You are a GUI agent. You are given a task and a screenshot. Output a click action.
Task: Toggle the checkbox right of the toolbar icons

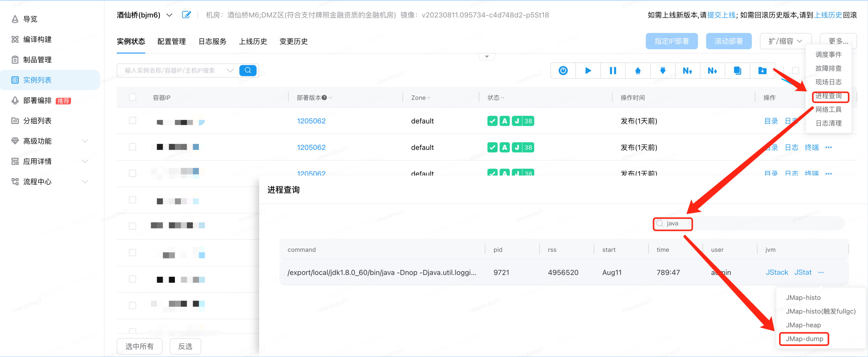pos(795,70)
